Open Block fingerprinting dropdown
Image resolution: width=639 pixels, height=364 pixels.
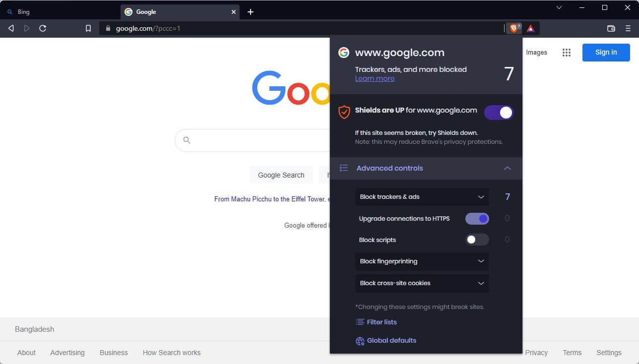point(422,261)
